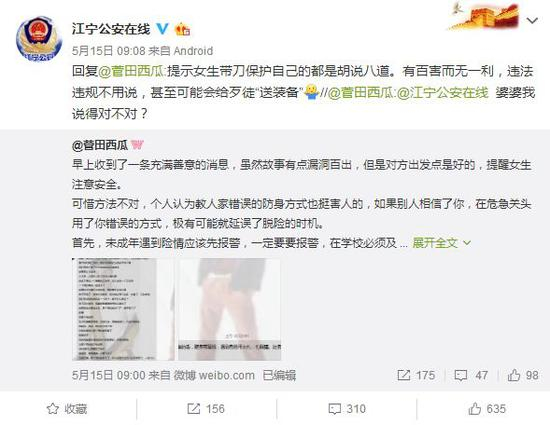Open the first text screenshot thumbnail

click(123, 309)
